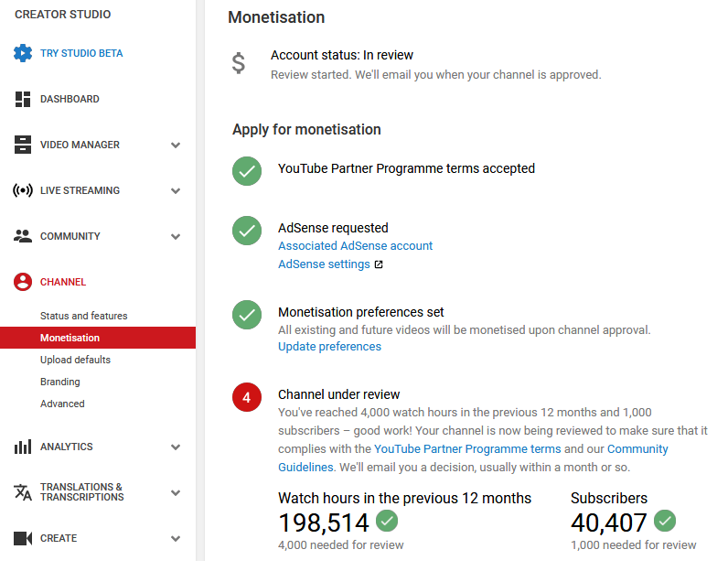Screen dimensions: 728x571
Task: Click the Creator Studio heading
Action: 63,15
